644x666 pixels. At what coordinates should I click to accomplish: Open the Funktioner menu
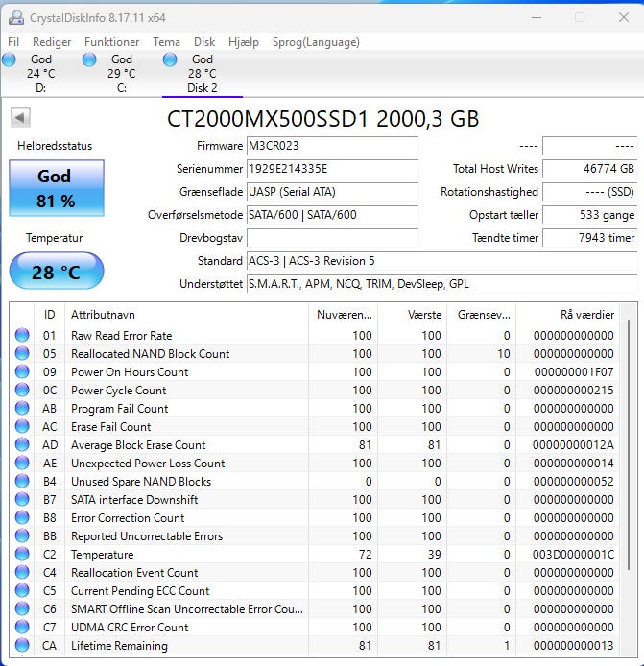coord(111,42)
